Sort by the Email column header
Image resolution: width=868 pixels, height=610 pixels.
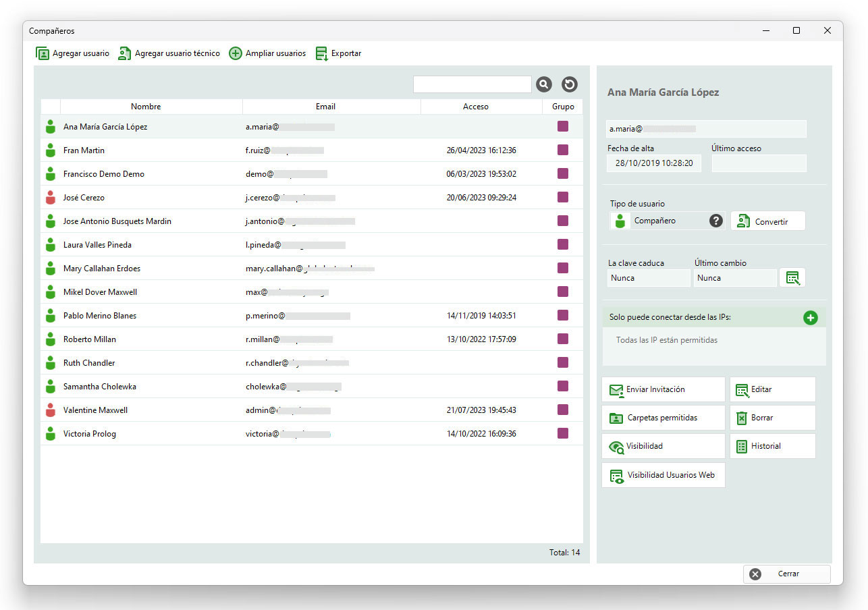tap(331, 107)
